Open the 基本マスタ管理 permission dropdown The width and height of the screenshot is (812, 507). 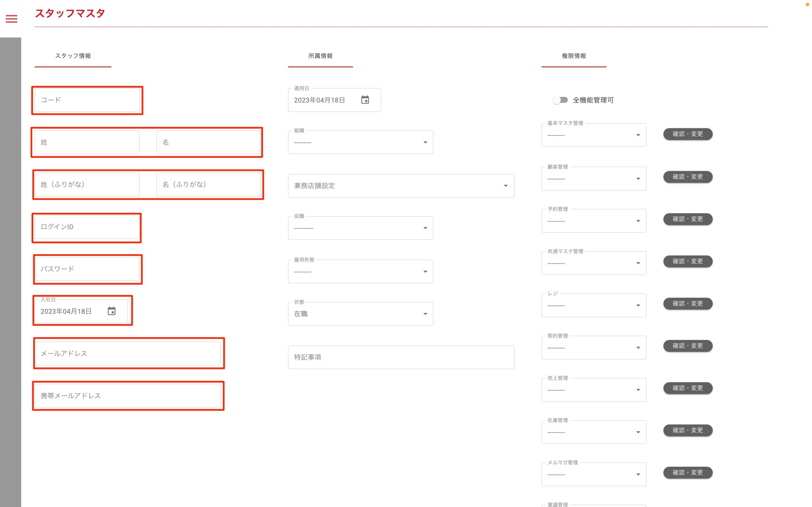(593, 135)
